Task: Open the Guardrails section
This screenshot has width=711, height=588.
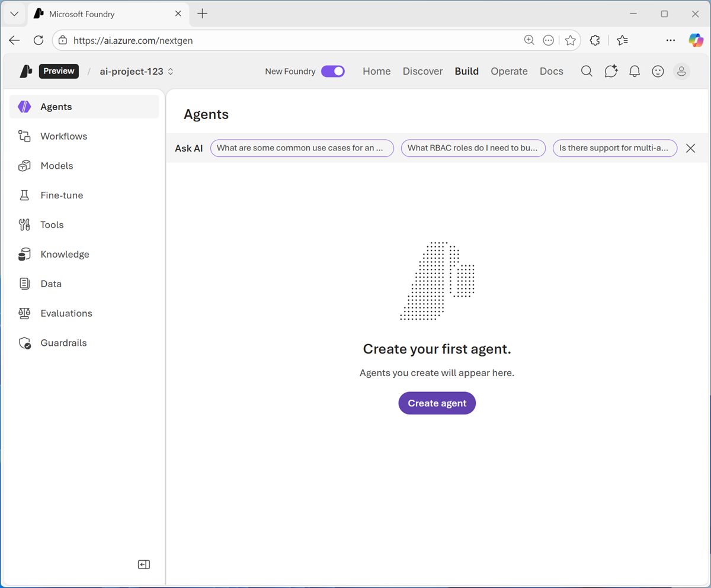Action: click(x=63, y=342)
